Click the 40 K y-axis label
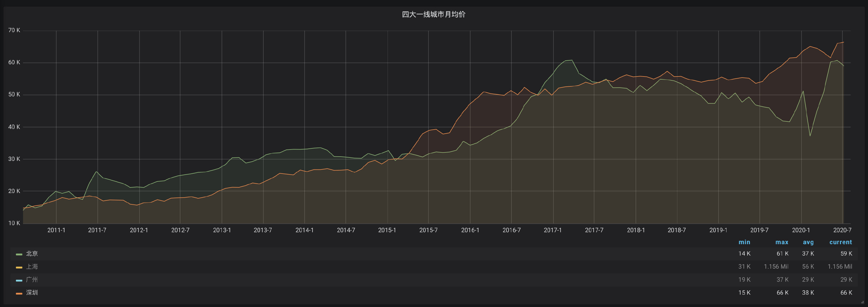This screenshot has height=307, width=868. (14, 127)
